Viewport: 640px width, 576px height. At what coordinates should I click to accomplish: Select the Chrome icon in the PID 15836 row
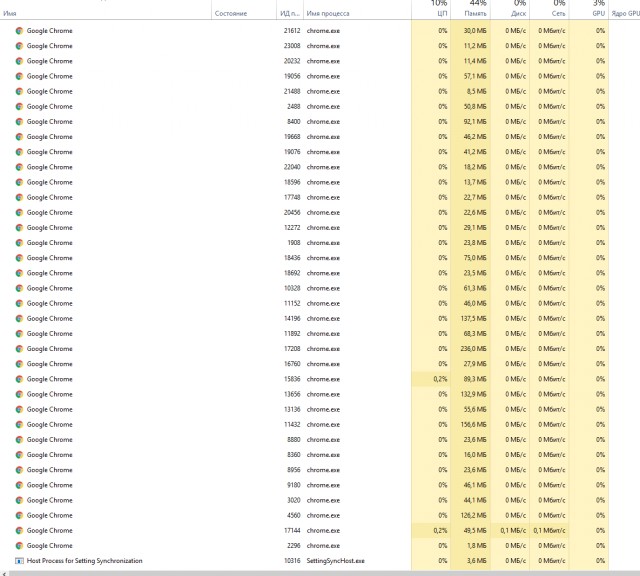pyautogui.click(x=19, y=379)
